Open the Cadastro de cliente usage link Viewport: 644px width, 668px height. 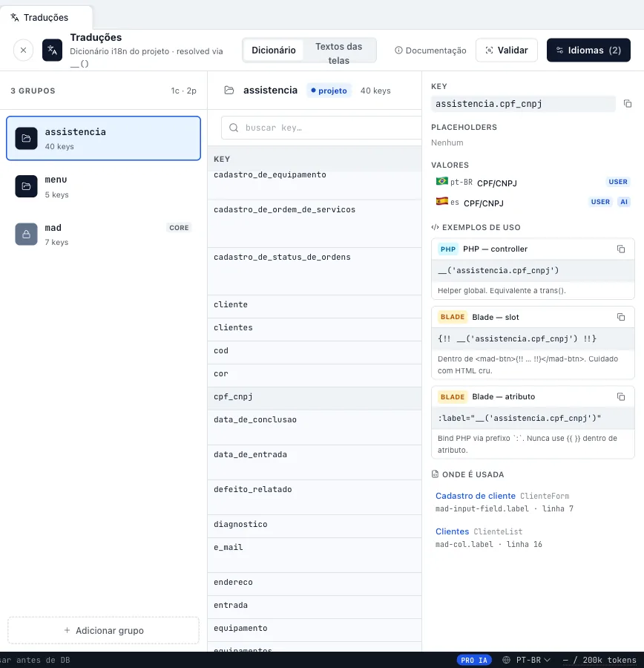476,496
